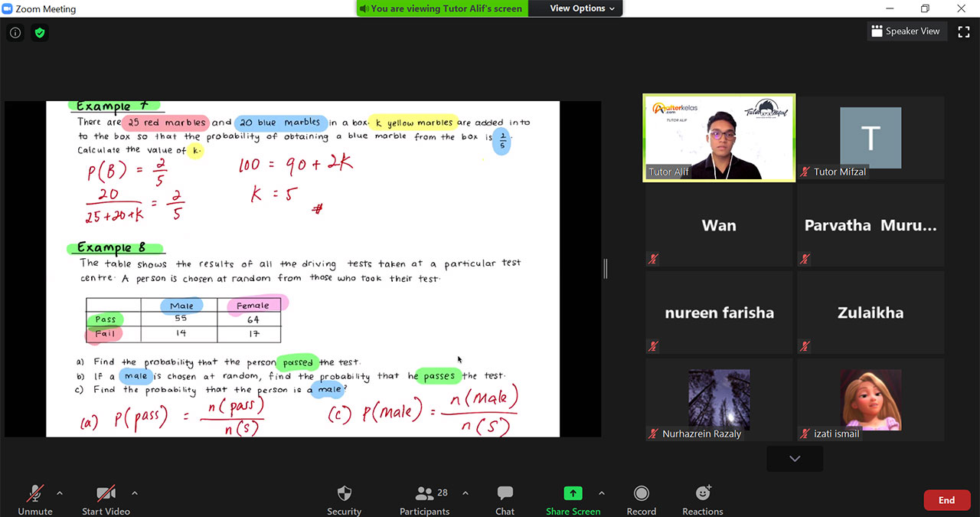The image size is (980, 517).
Task: Select Tutor Alif video thumbnail
Action: point(719,138)
